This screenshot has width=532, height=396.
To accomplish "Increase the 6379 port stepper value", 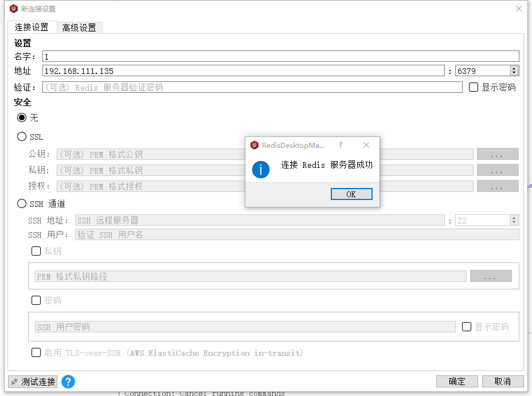I will click(x=514, y=68).
